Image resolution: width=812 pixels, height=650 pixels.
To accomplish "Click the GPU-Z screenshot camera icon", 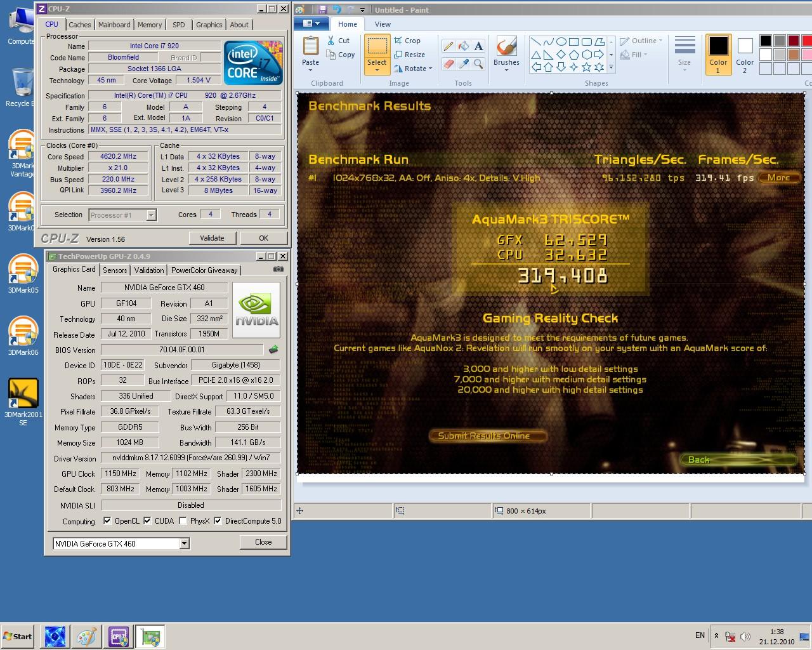I will 278,269.
